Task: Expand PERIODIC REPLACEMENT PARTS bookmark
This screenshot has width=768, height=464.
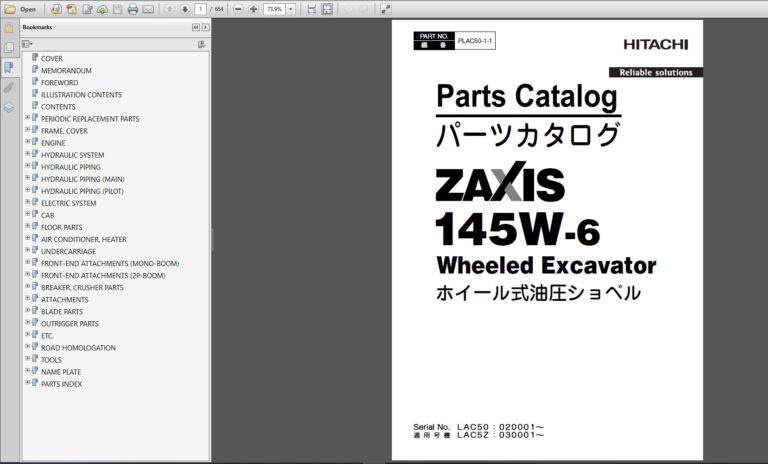Action: point(27,118)
